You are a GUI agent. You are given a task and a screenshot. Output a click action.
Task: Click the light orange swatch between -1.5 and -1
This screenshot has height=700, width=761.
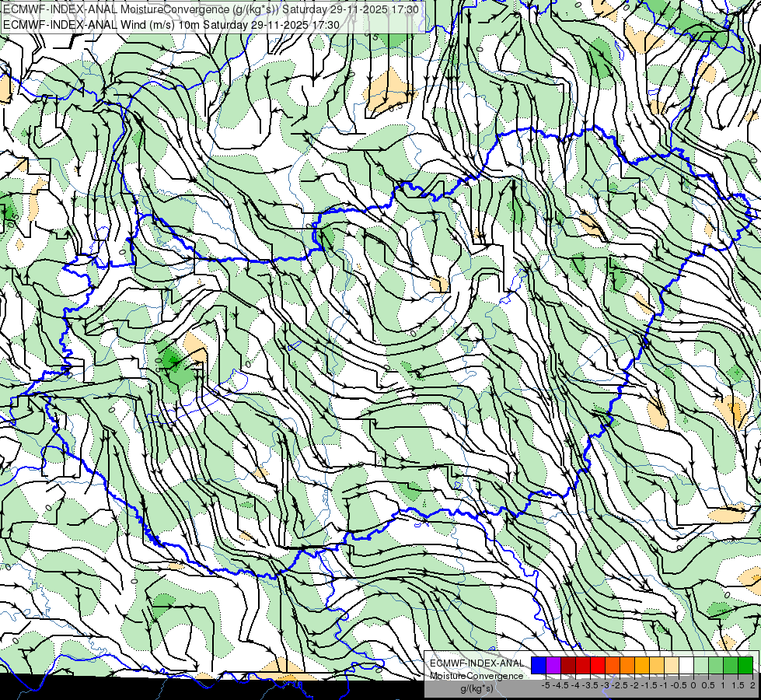point(657,665)
